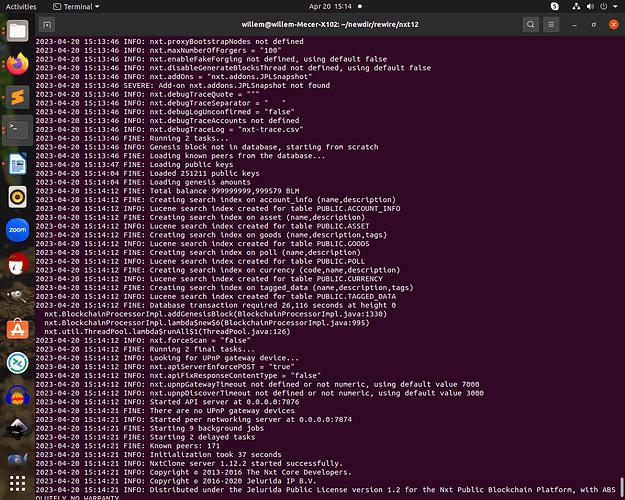
Task: Open Ubuntu Software store
Action: 18,329
